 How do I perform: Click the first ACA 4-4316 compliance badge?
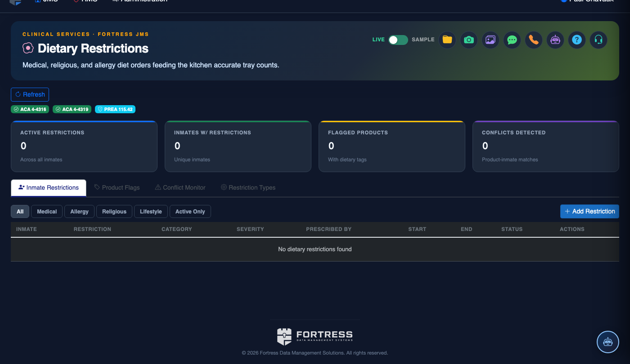tap(30, 109)
